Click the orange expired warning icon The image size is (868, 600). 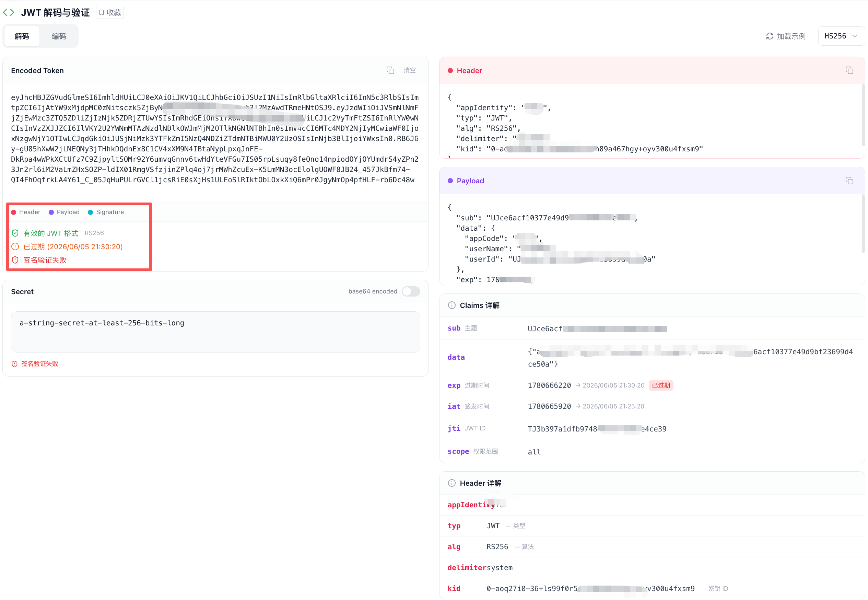(x=15, y=246)
